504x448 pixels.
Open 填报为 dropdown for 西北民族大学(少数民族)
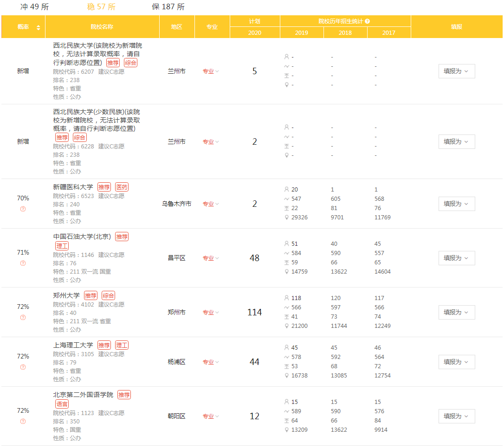pos(456,141)
